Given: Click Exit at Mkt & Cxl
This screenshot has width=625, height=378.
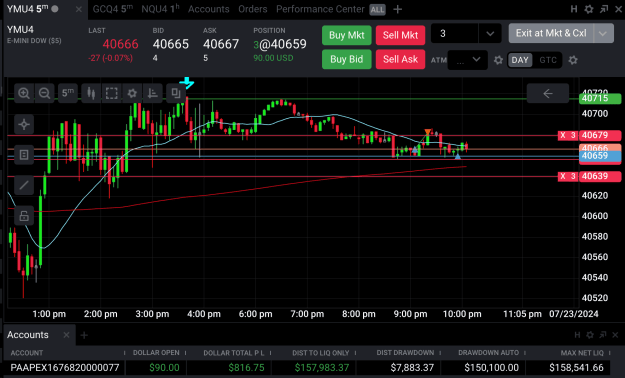Looking at the screenshot, I should [x=551, y=33].
